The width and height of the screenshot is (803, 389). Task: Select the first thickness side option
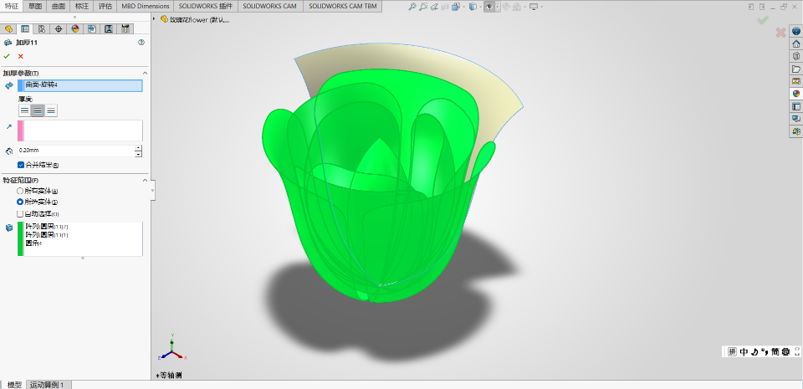(x=25, y=111)
